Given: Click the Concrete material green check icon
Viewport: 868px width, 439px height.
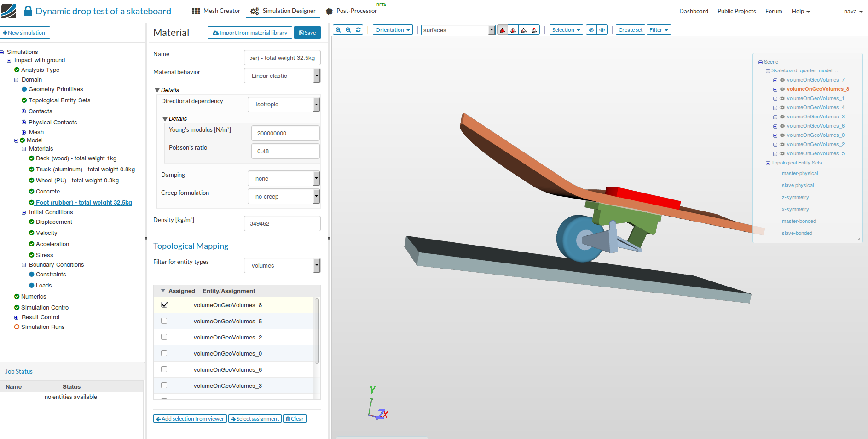Looking at the screenshot, I should (32, 192).
